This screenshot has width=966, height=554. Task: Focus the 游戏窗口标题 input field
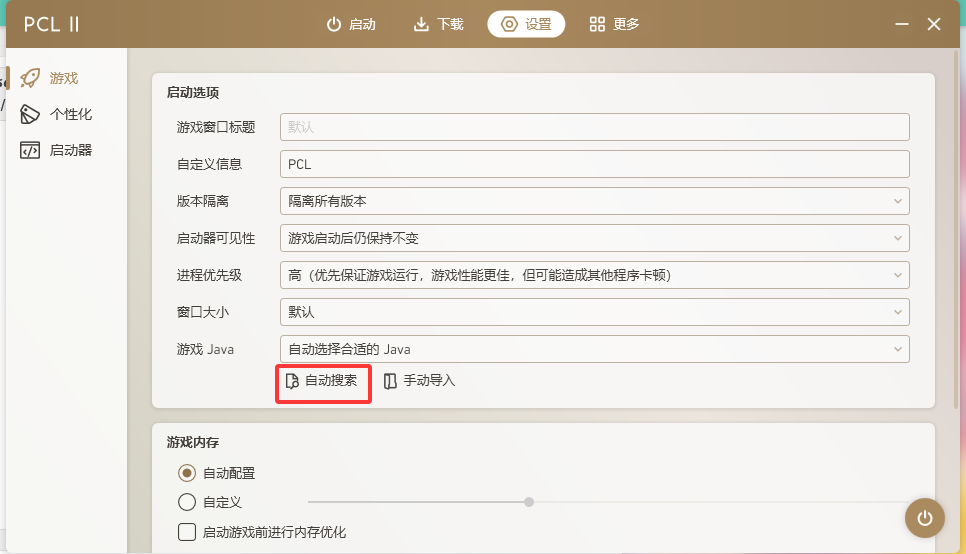(x=595, y=127)
